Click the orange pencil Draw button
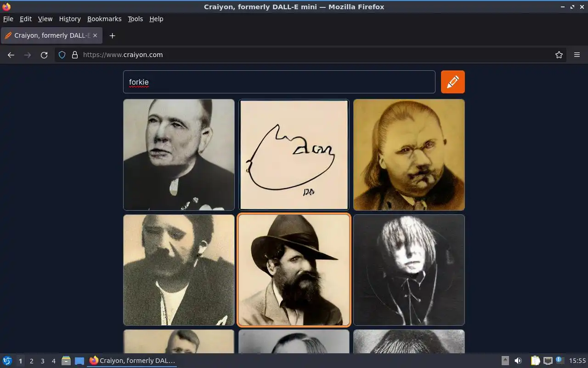This screenshot has width=588, height=368. pos(452,82)
